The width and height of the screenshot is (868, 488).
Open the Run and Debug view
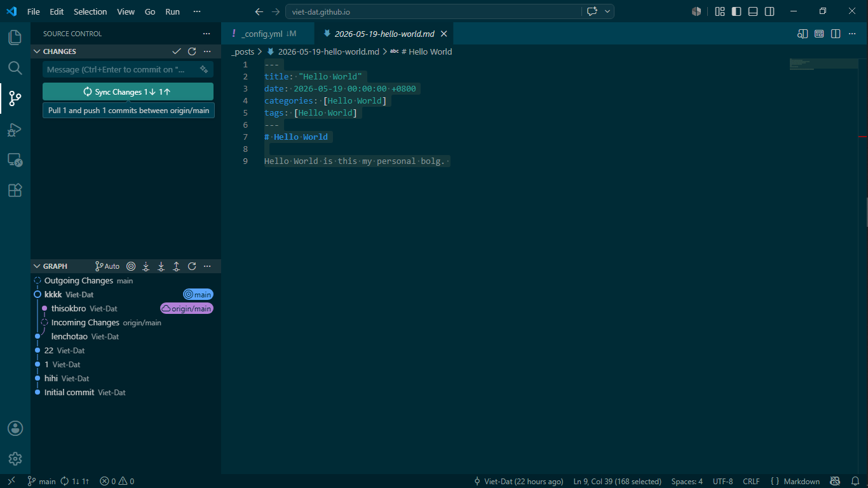click(15, 130)
